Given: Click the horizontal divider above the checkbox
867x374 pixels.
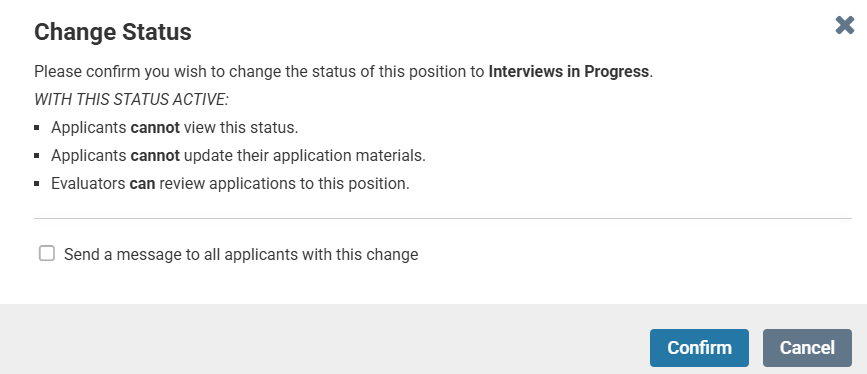Looking at the screenshot, I should tap(443, 219).
